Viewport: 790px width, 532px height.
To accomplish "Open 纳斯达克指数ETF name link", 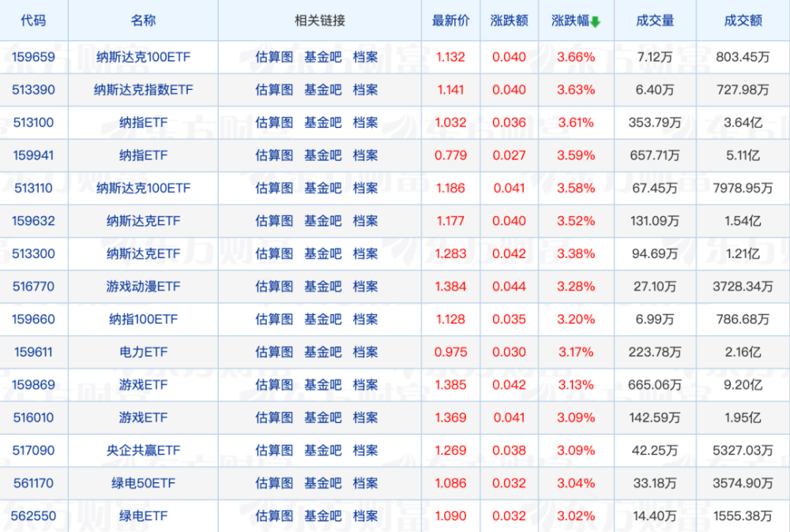I will [x=143, y=90].
